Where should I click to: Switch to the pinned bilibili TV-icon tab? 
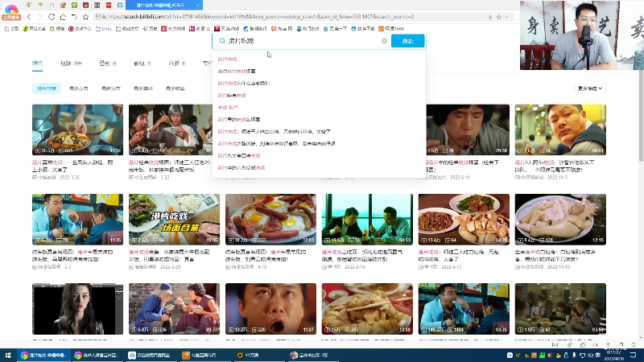[x=120, y=5]
